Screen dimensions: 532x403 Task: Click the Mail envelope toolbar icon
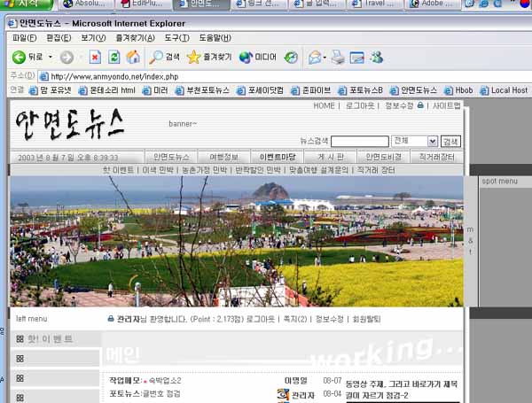(x=314, y=57)
